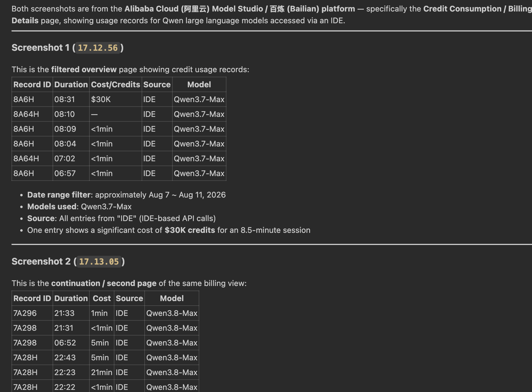Click "Source" header in the Screenshot 2 table
The width and height of the screenshot is (532, 392).
pyautogui.click(x=130, y=298)
